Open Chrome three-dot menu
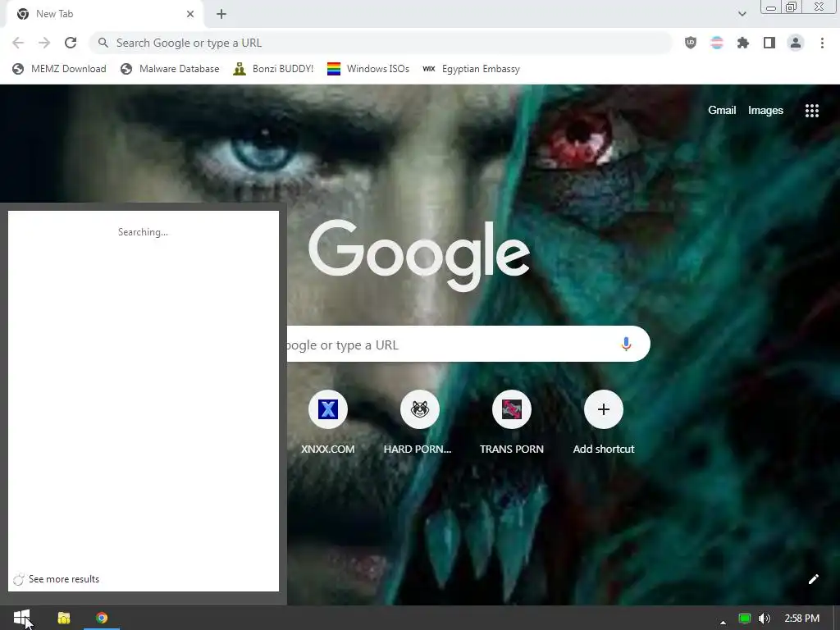Screen dimensions: 840x630 click(x=822, y=43)
